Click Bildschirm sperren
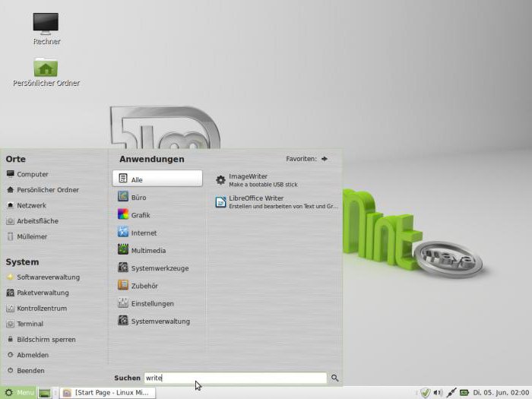This screenshot has width=532, height=399. pos(41,340)
